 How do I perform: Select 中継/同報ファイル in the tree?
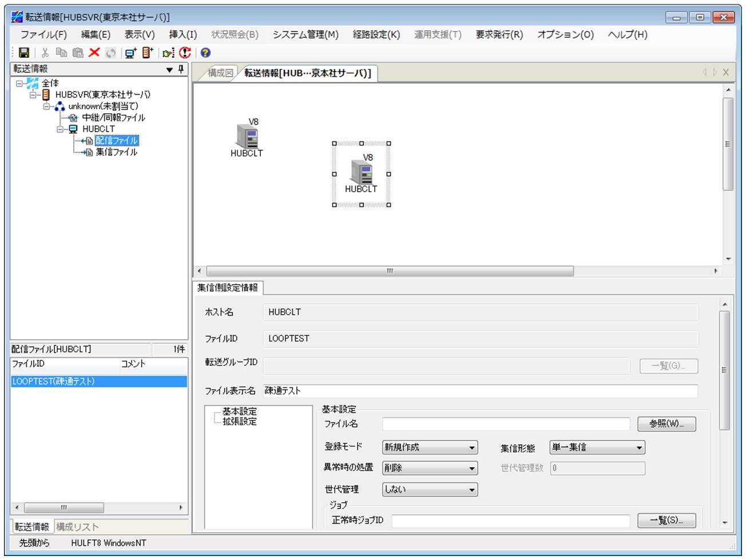113,118
